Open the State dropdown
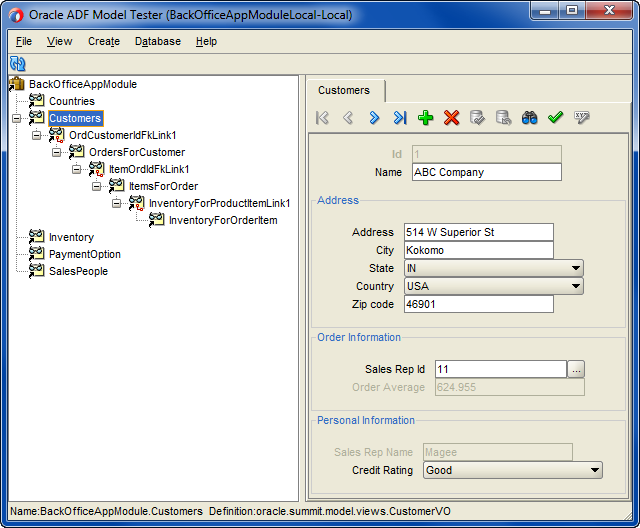Viewport: 640px width, 528px height. coord(576,268)
